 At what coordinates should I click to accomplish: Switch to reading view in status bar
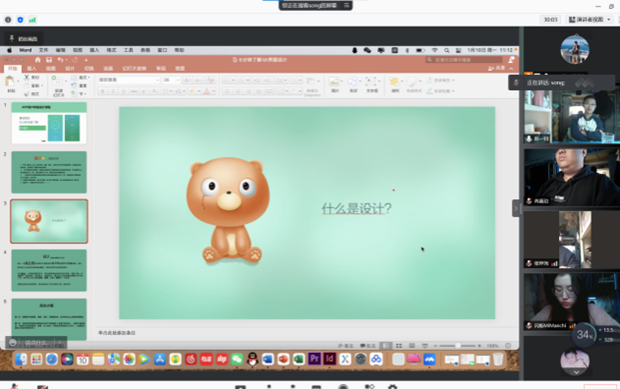(412, 346)
